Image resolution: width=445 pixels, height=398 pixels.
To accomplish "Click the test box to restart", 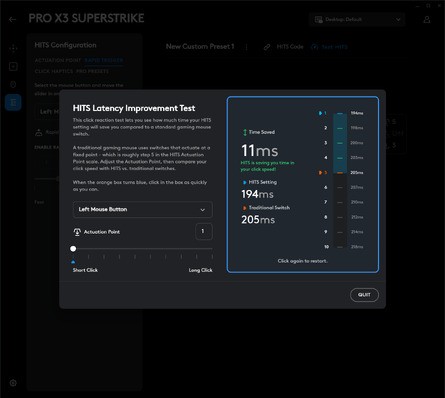I will [x=303, y=184].
